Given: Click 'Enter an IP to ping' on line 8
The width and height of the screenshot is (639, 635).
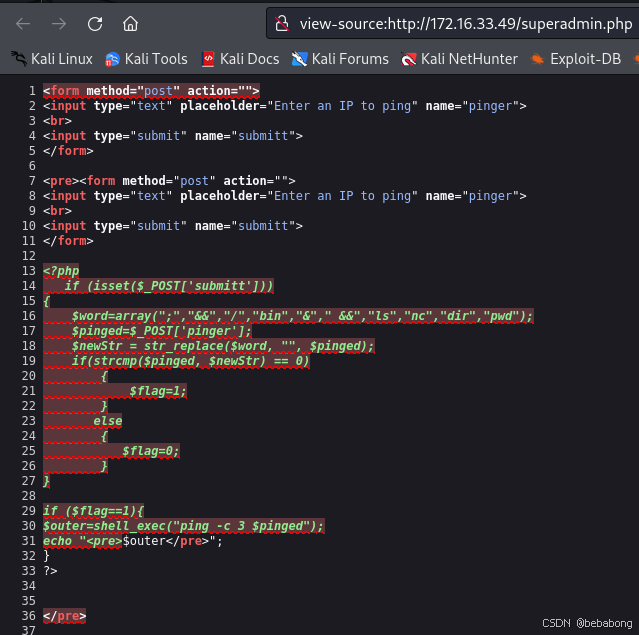Looking at the screenshot, I should (x=342, y=196).
